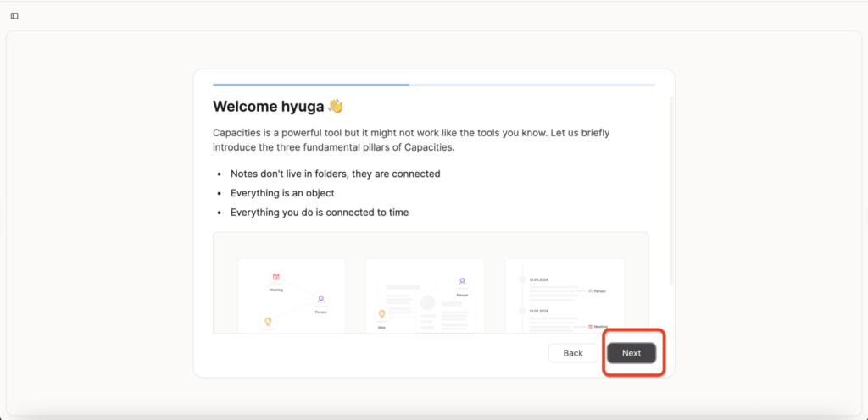The image size is (868, 420).
Task: Click the red Meeting calendar icon in the graph illustration
Action: point(275,277)
